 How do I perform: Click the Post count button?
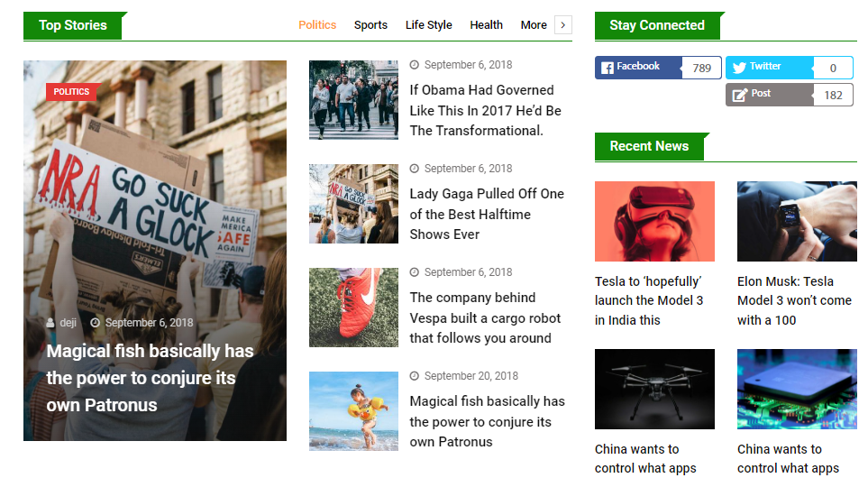click(790, 95)
